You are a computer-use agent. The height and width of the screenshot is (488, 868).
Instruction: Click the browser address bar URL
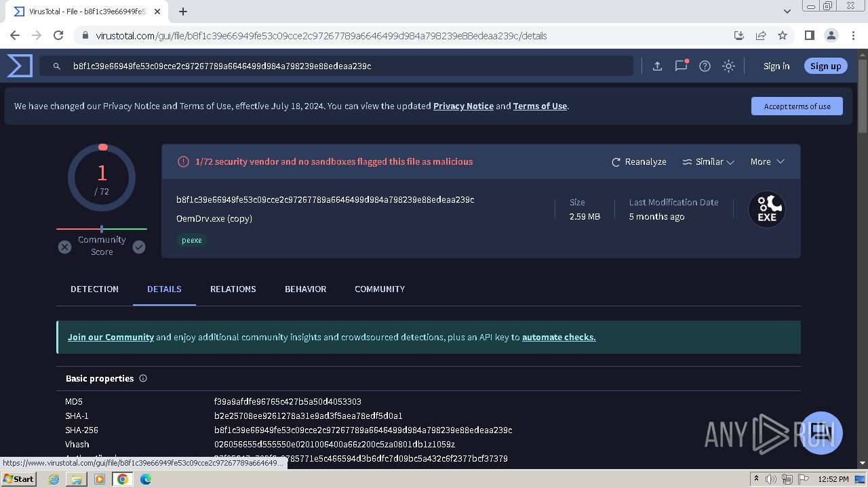[321, 35]
